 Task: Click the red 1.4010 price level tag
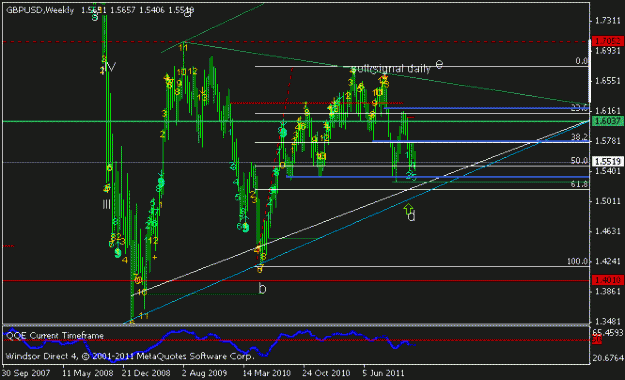pos(607,280)
